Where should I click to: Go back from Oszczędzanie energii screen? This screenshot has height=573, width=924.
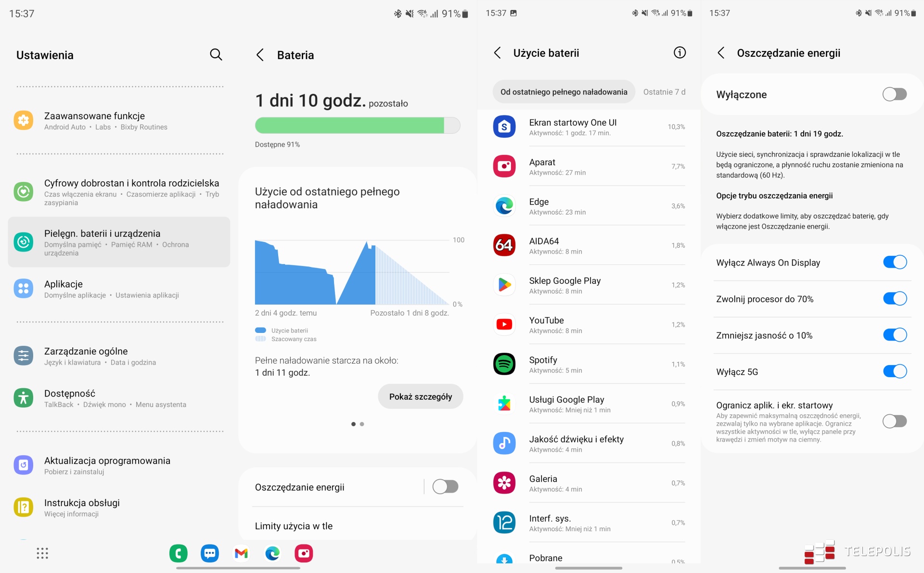[x=721, y=53]
